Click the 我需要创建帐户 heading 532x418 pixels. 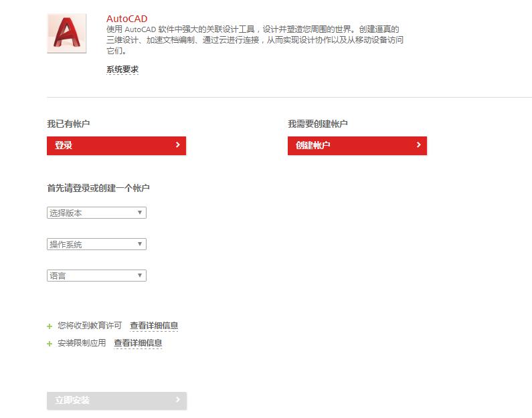318,124
